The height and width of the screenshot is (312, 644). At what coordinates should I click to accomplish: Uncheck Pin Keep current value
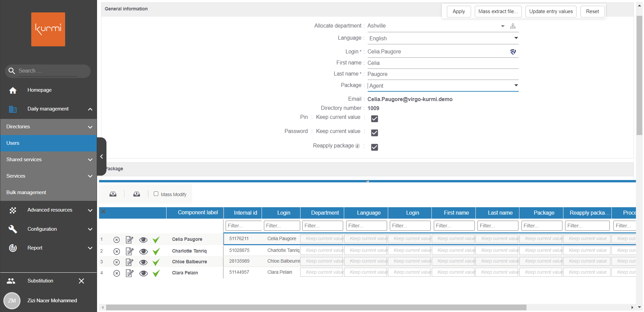[x=374, y=119]
